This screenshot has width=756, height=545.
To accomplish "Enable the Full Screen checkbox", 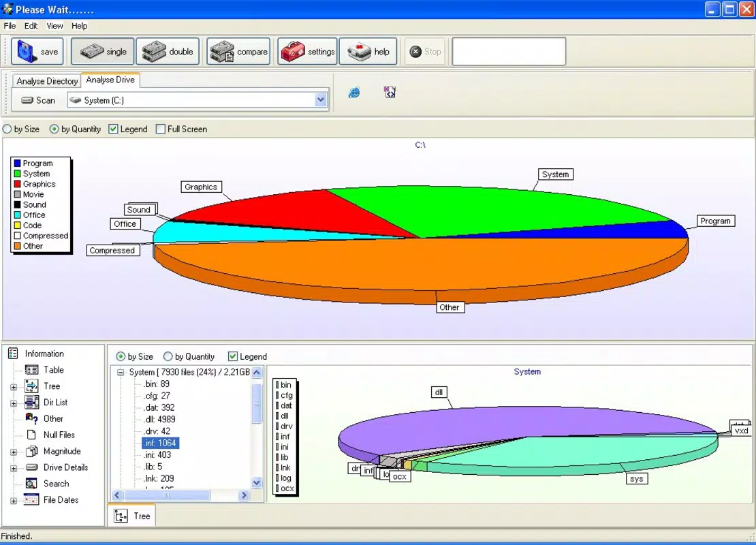I will [161, 129].
